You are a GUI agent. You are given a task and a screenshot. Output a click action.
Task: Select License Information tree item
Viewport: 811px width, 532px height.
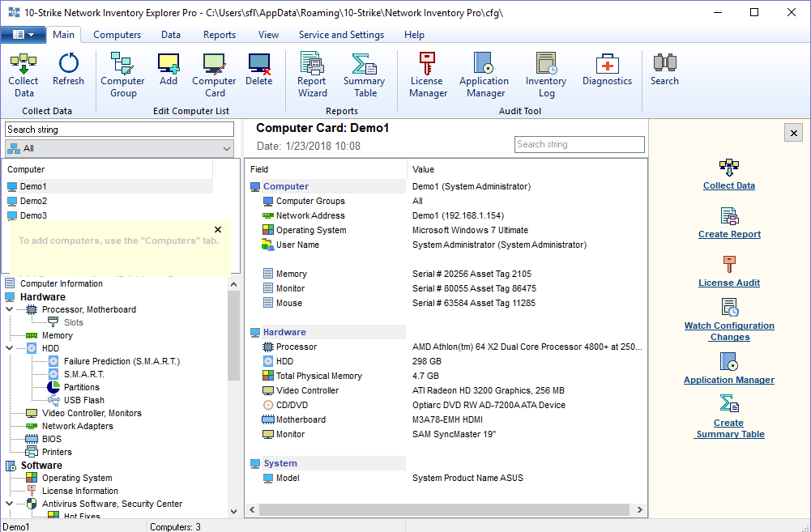[80, 491]
